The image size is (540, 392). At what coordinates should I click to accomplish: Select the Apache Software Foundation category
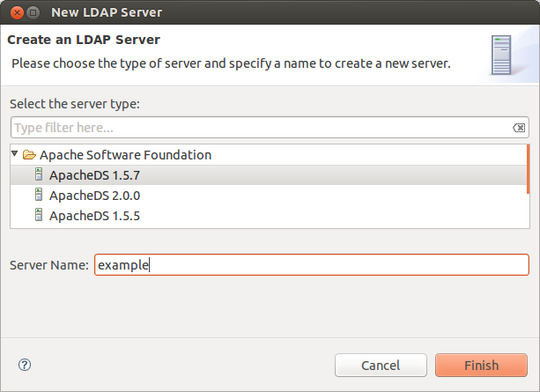[125, 155]
